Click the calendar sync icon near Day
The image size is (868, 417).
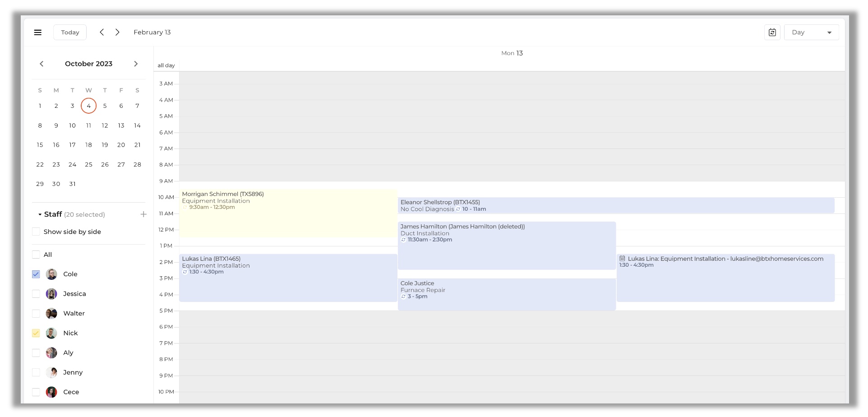click(x=772, y=32)
